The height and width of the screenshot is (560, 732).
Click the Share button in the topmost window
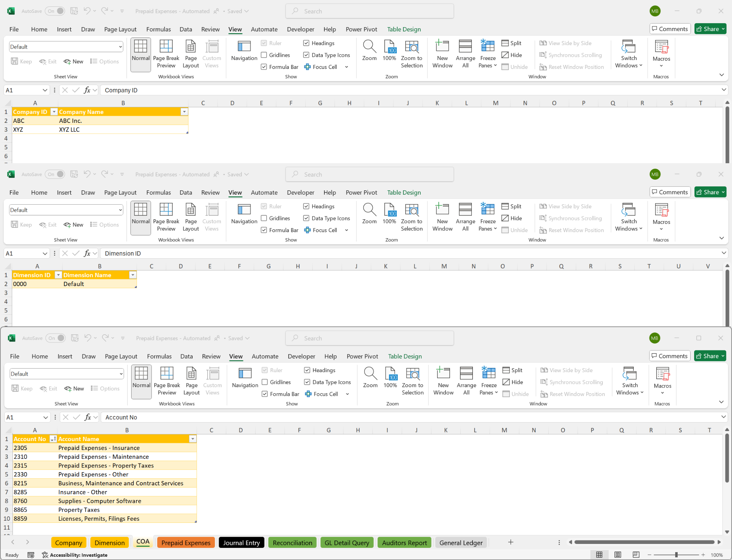707,29
